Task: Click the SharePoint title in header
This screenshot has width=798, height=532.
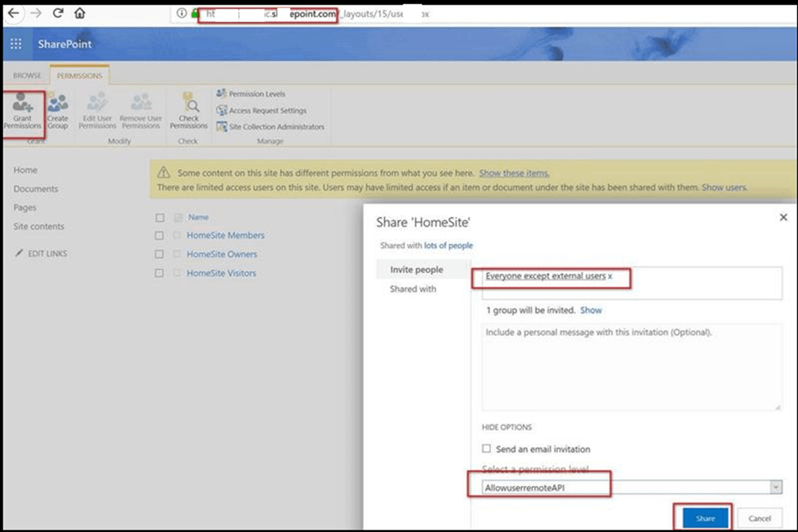Action: (x=64, y=44)
